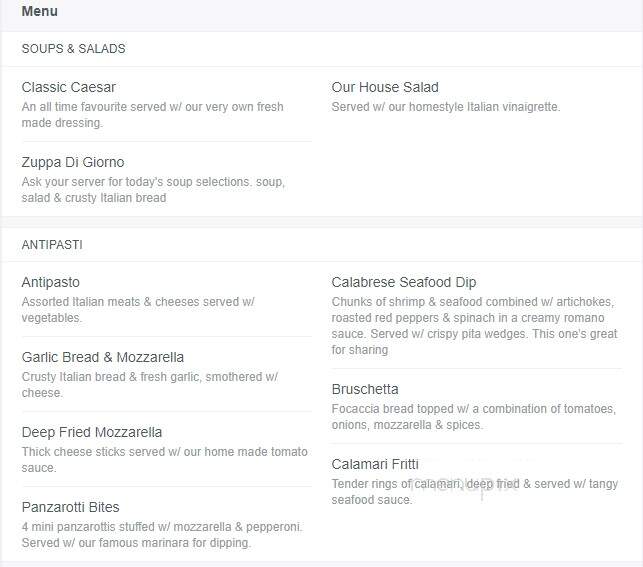Image resolution: width=643 pixels, height=567 pixels.
Task: Select the Bruschetta menu item
Action: coord(365,389)
